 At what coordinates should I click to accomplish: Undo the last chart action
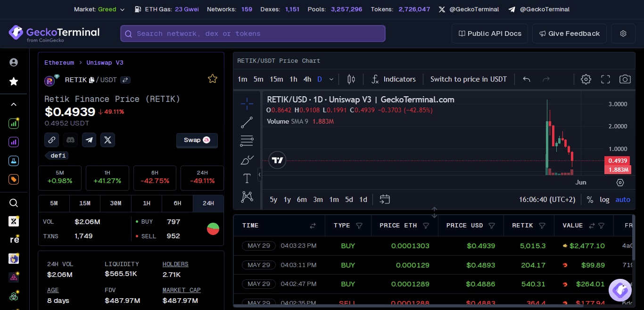(x=527, y=79)
